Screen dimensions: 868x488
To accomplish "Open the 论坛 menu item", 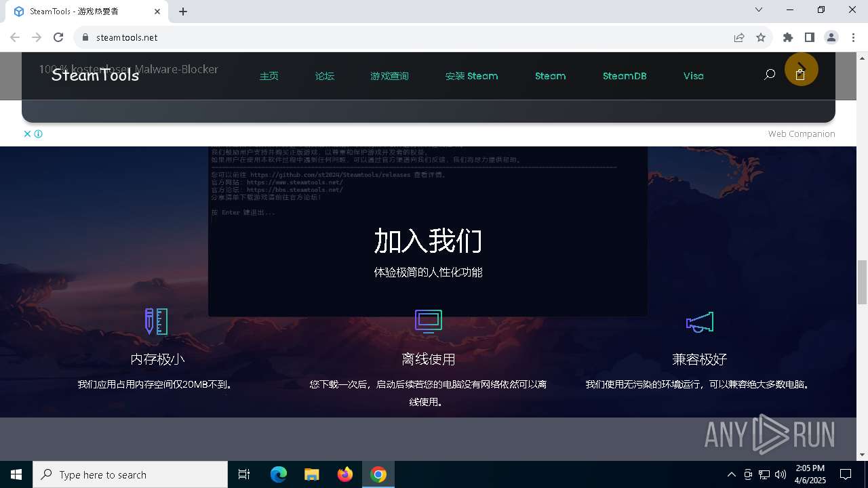I will click(325, 76).
